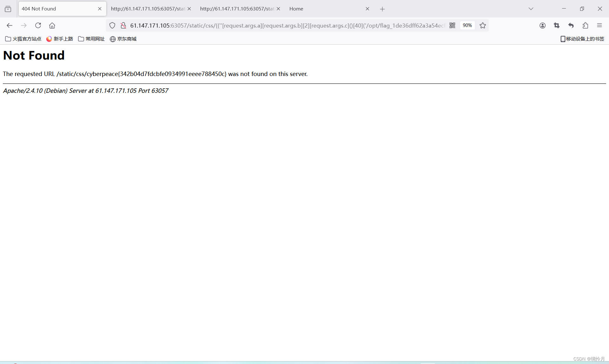Reset the 90% zoom level indicator
This screenshot has width=609, height=364.
tap(467, 25)
